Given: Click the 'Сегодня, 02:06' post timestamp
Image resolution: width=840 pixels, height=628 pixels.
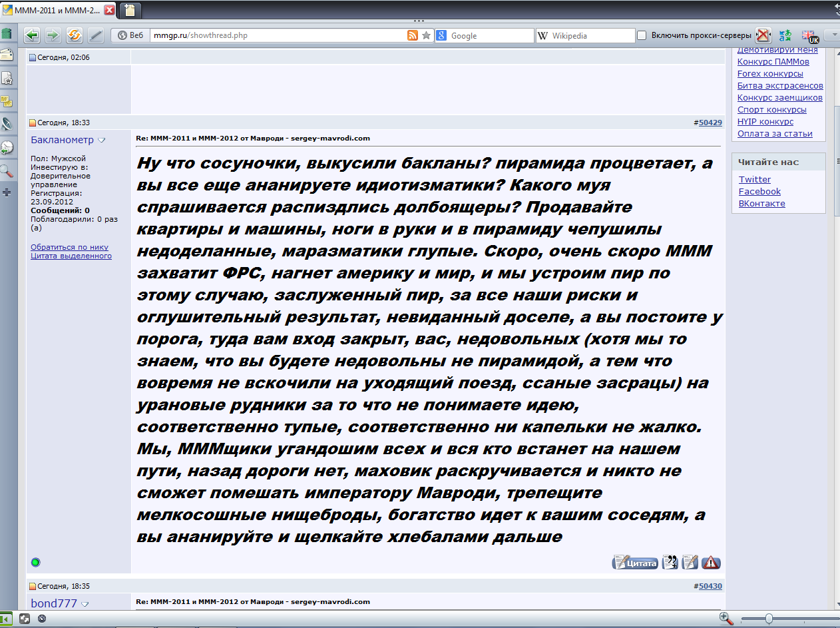Looking at the screenshot, I should (63, 57).
